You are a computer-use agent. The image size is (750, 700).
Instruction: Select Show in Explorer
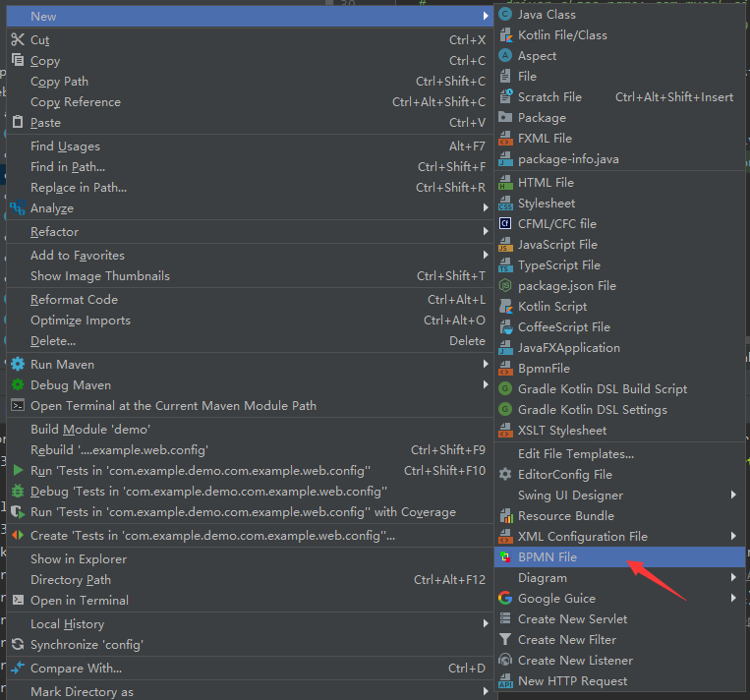tap(249, 558)
